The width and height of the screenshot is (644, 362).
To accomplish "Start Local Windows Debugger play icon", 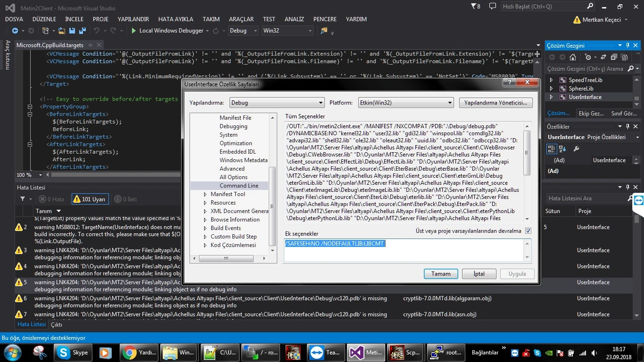I will pos(134,31).
